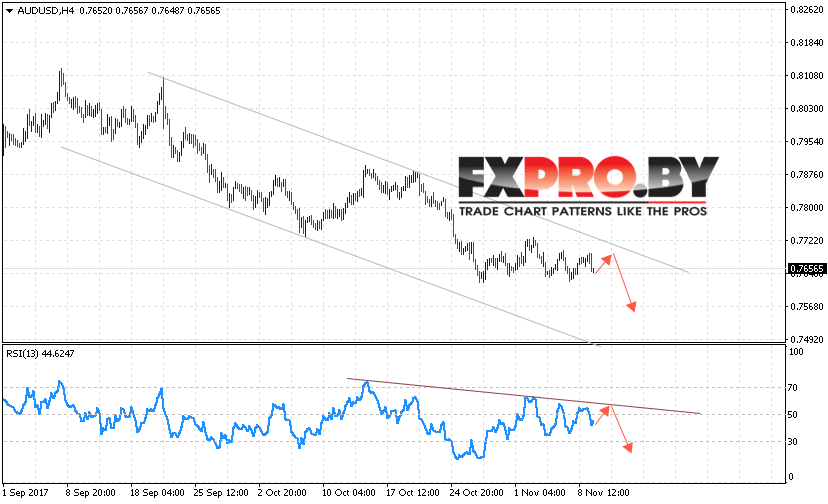The width and height of the screenshot is (828, 504).
Task: Click the RSI scale value 50
Action: (x=792, y=415)
